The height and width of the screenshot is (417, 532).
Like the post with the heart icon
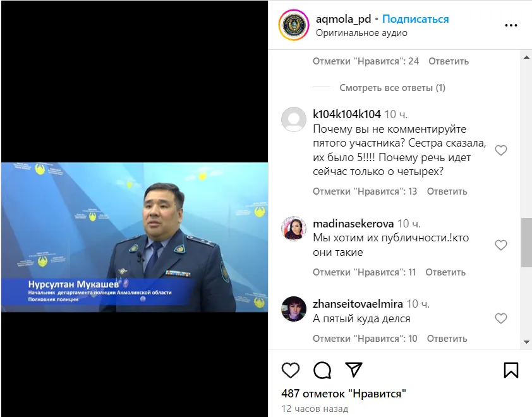pyautogui.click(x=291, y=370)
